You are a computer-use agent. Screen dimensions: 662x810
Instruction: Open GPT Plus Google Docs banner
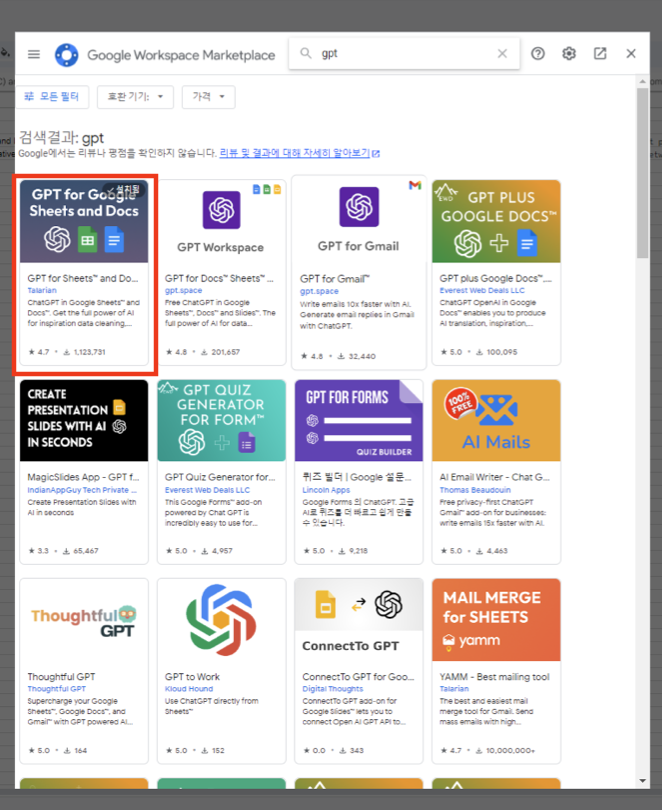[496, 221]
